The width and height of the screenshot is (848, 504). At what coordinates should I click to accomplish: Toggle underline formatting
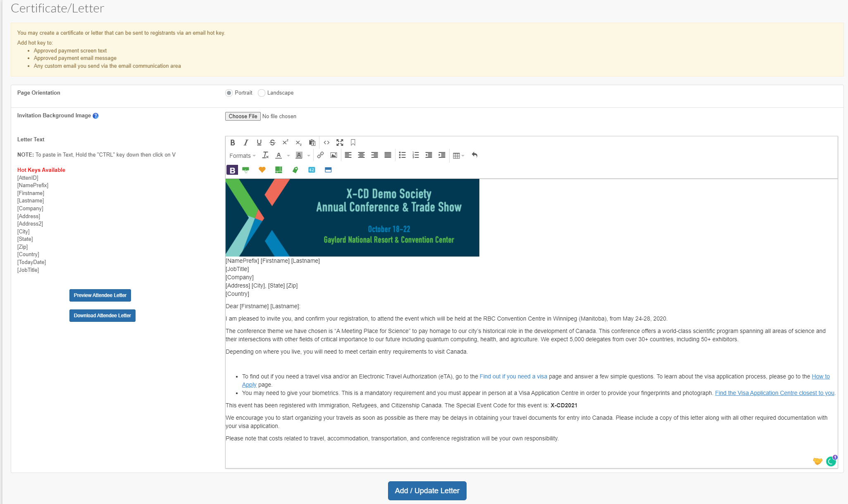pos(259,143)
